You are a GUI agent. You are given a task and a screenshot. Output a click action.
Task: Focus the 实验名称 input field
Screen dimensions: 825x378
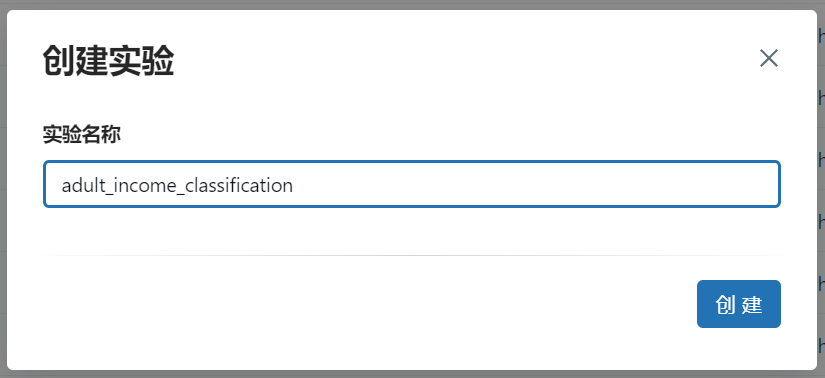pos(411,184)
